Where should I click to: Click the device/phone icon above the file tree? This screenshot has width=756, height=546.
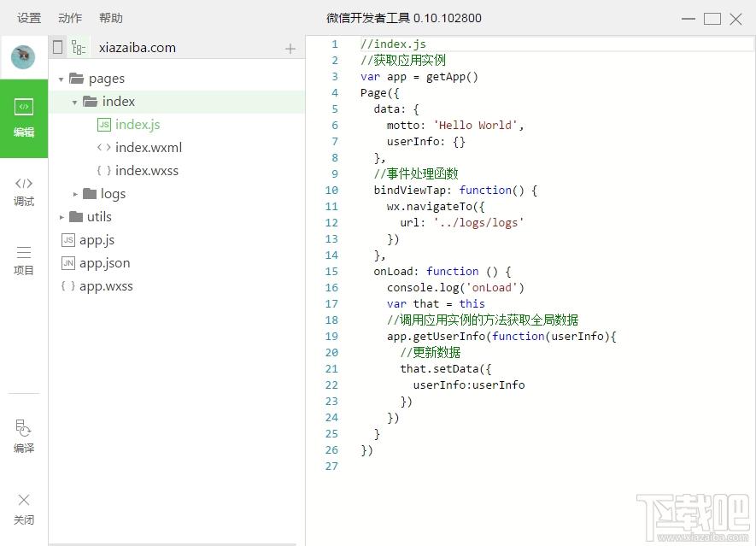pyautogui.click(x=58, y=47)
